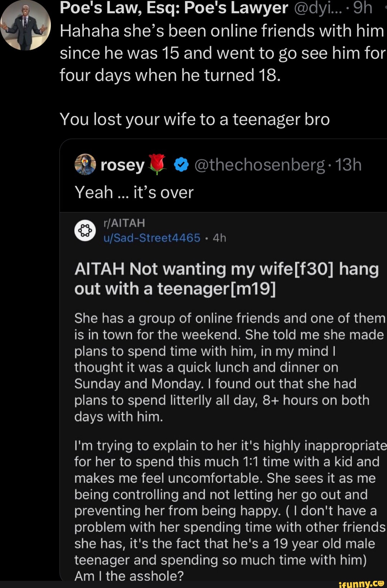Image resolution: width=387 pixels, height=588 pixels.
Task: Click the rose emoji beside rosey
Action: coord(157,165)
